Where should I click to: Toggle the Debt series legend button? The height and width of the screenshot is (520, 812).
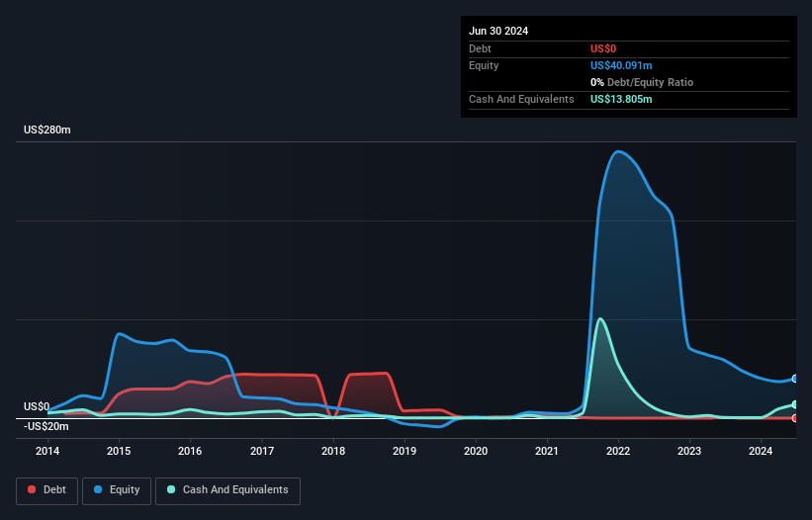pyautogui.click(x=47, y=490)
